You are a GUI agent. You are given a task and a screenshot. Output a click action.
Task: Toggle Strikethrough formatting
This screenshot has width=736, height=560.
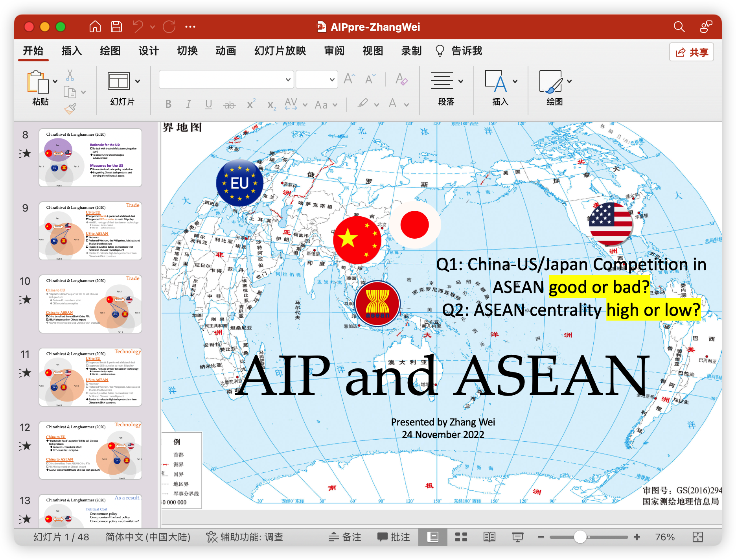(x=230, y=105)
